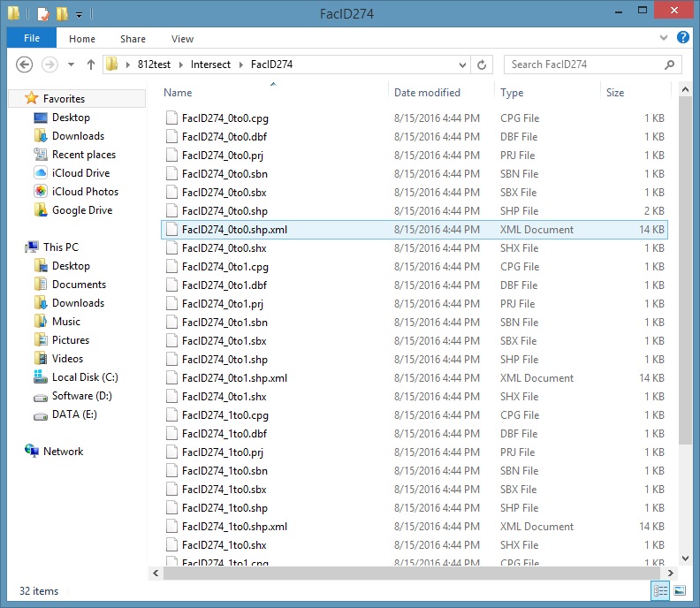Select Network in navigation pane
The width and height of the screenshot is (700, 608).
coord(63,452)
